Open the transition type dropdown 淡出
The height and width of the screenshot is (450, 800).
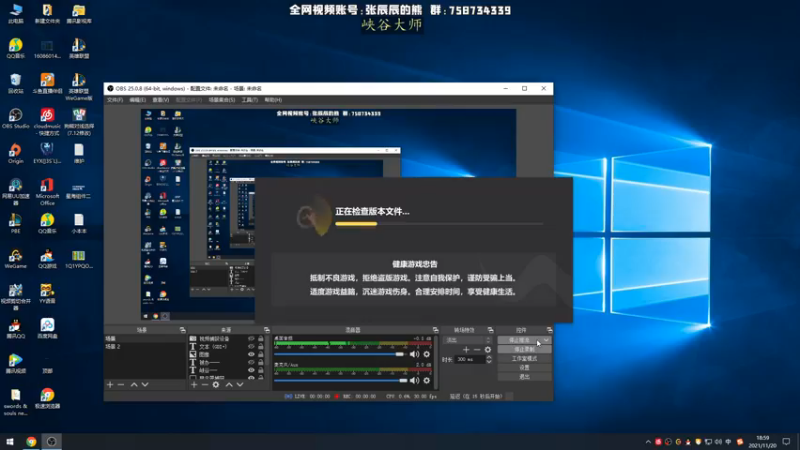(468, 340)
